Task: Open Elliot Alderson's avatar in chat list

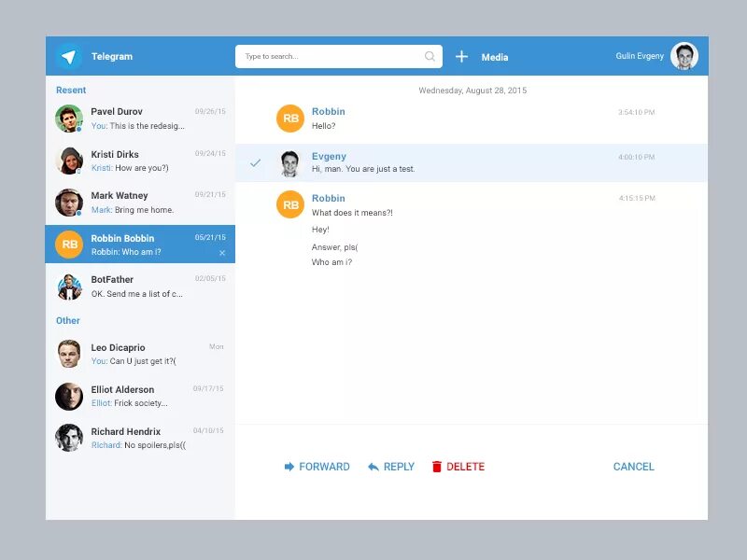Action: (x=69, y=396)
